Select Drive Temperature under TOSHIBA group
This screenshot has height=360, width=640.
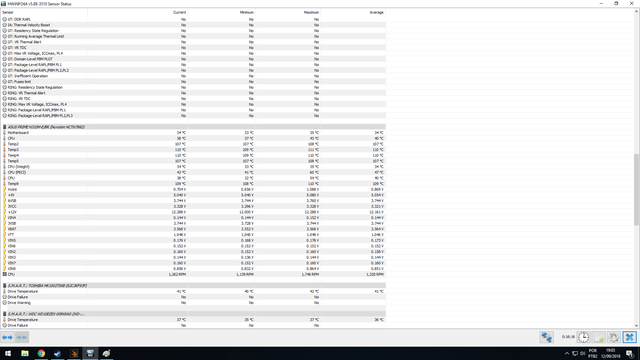pos(193,291)
